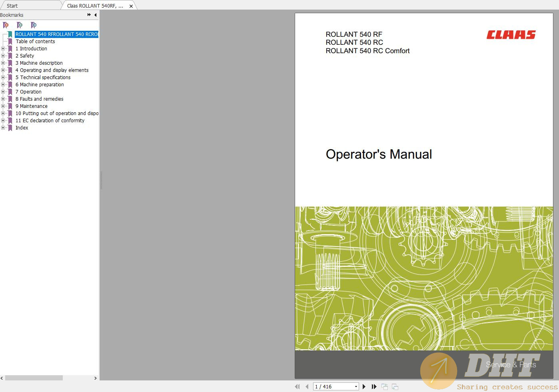Screen dimensions: 559x392
Task: Click the delete bookmark icon
Action: pos(6,25)
